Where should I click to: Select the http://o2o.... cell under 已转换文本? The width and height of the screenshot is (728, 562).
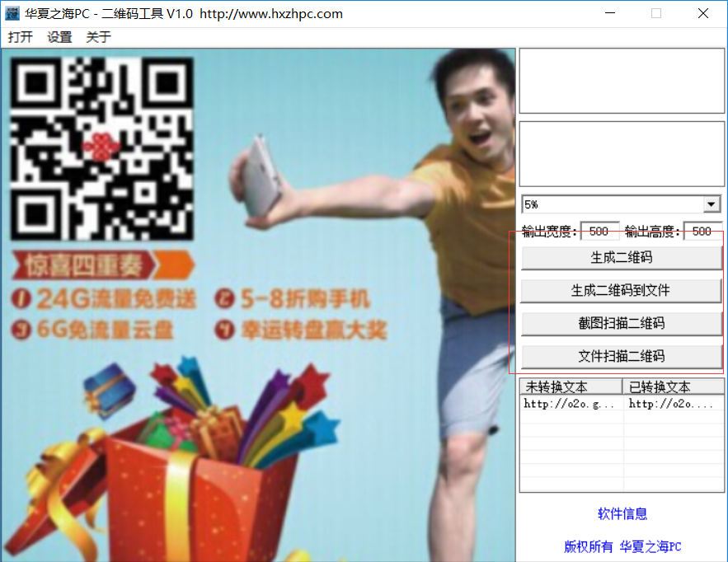674,404
